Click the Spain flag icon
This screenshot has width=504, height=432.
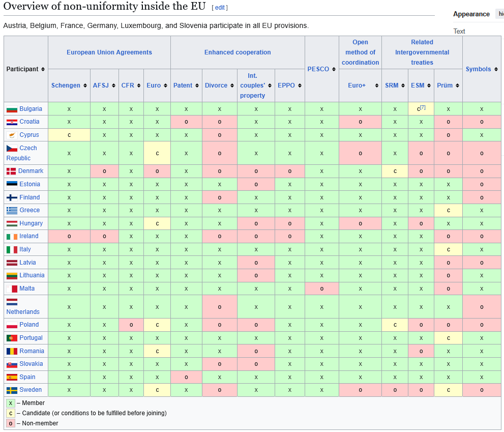12,377
